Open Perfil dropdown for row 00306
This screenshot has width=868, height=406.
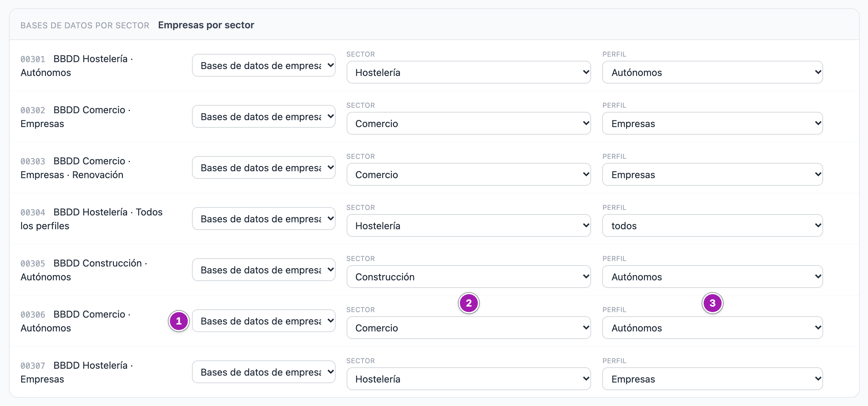point(712,328)
